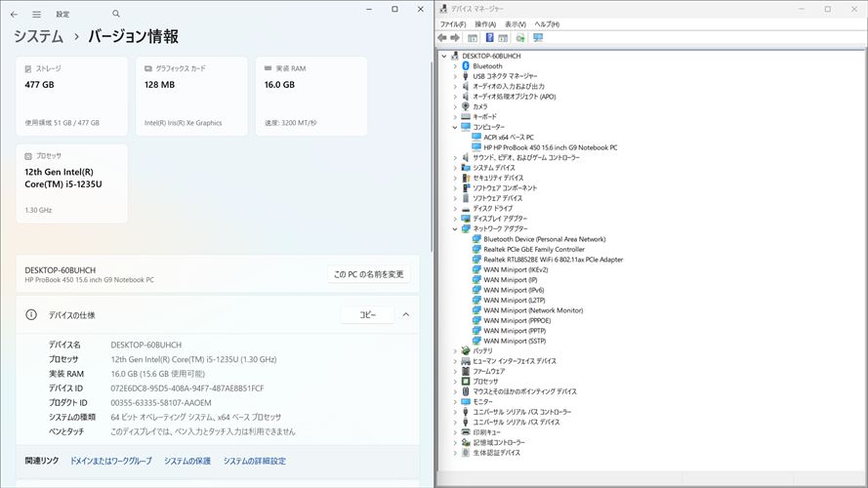This screenshot has height=488, width=868.
Task: Open the 操作(A) menu
Action: coord(485,24)
